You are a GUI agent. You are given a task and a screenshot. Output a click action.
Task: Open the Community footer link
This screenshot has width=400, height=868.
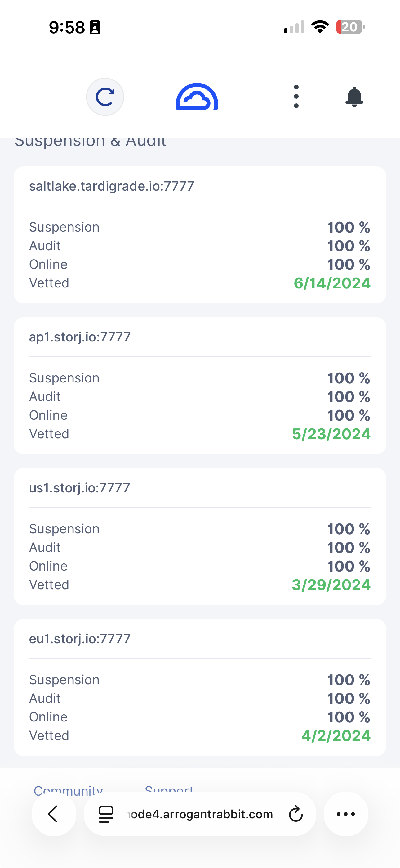[x=68, y=789]
